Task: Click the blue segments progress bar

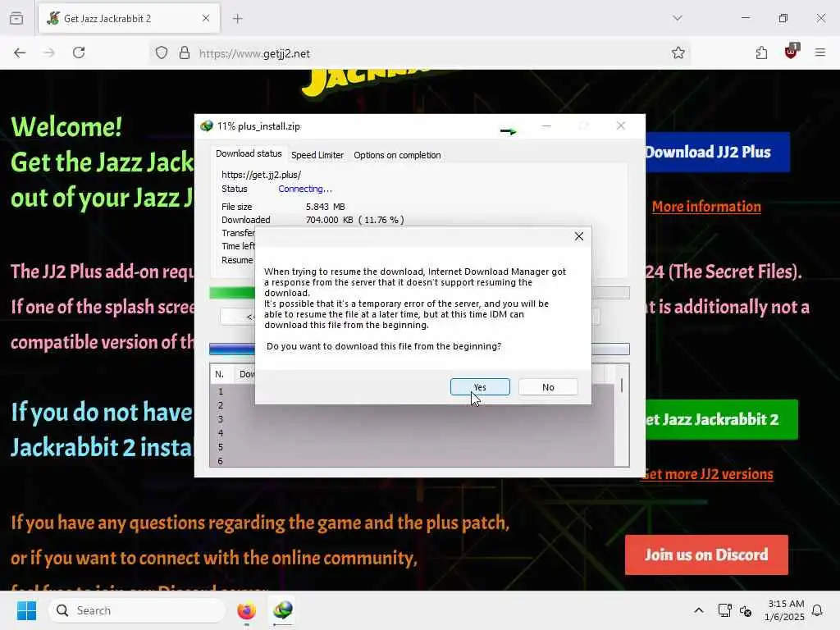Action: click(x=232, y=349)
